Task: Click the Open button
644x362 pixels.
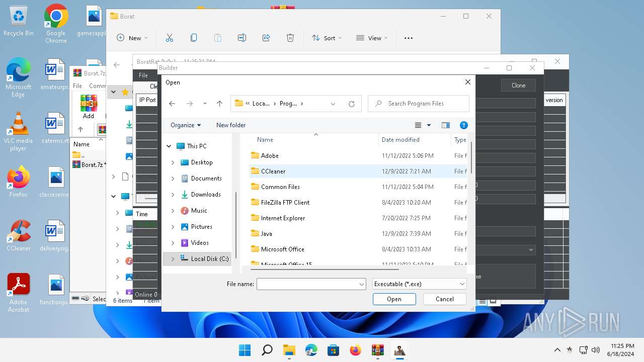Action: pos(394,299)
